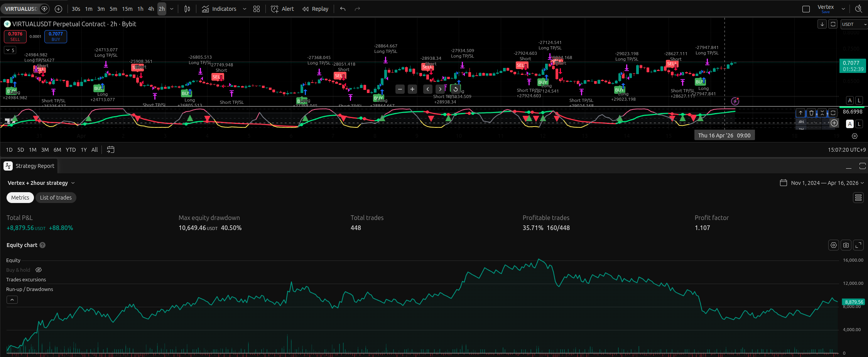The height and width of the screenshot is (357, 868).
Task: Maximize the Strategy Report panel
Action: coord(863,166)
